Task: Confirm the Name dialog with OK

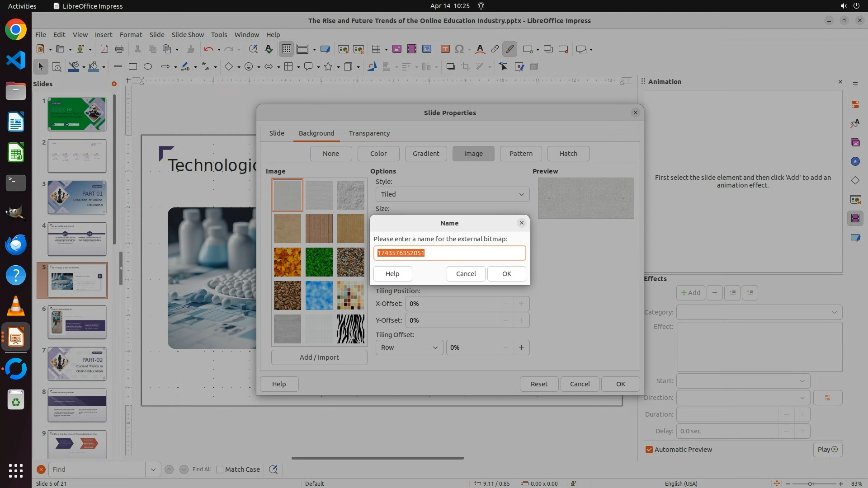Action: [x=506, y=274]
